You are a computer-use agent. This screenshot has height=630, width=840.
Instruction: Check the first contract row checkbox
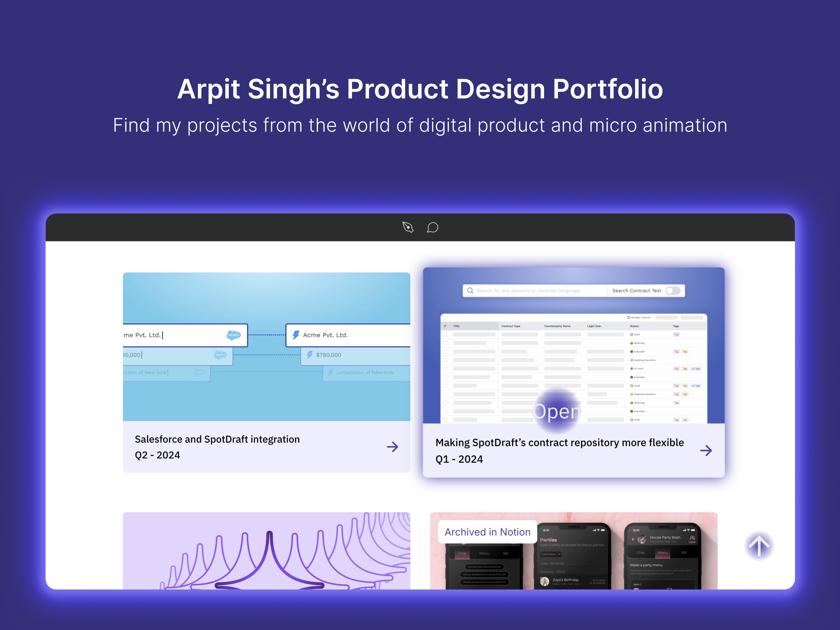[x=445, y=334]
